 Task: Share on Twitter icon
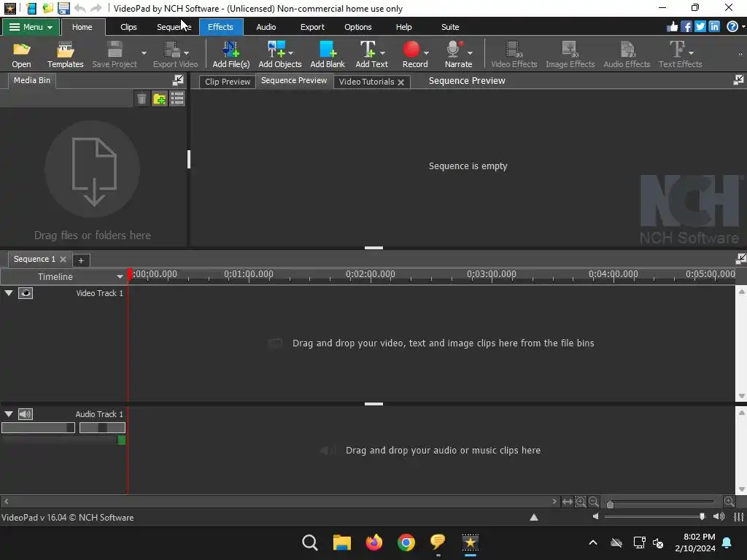point(700,27)
